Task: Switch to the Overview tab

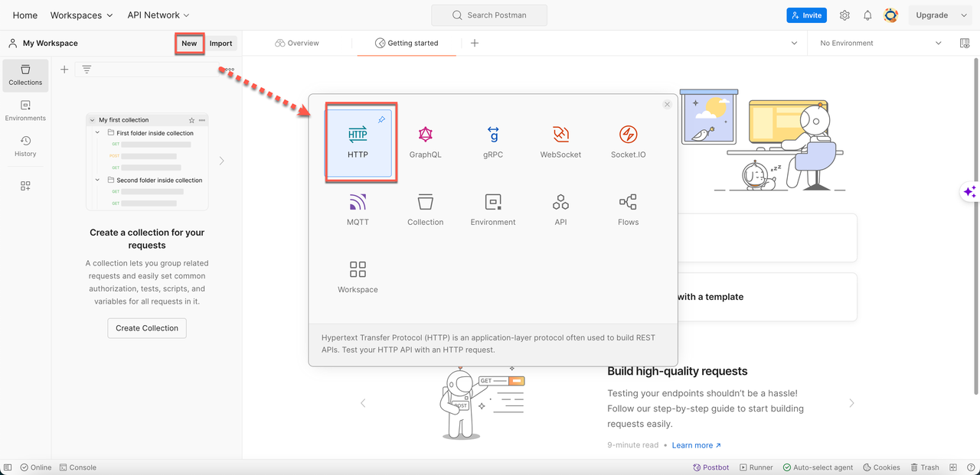Action: pyautogui.click(x=297, y=44)
